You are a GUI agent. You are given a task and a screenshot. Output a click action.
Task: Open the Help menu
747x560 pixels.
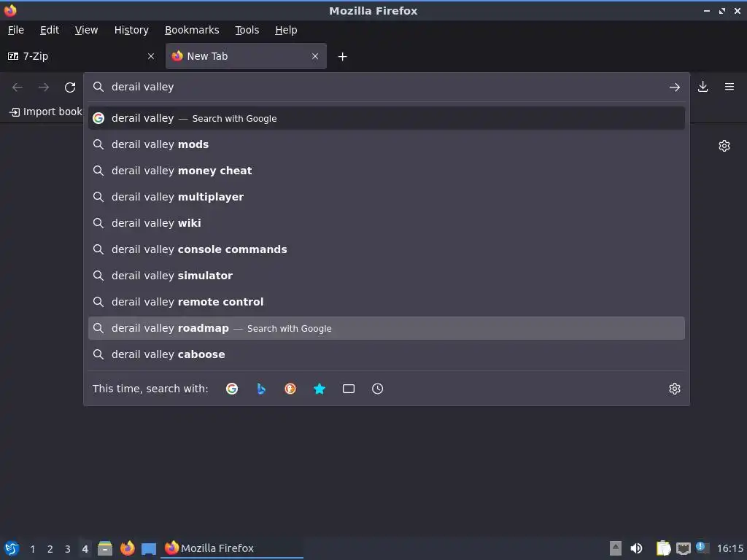286,30
